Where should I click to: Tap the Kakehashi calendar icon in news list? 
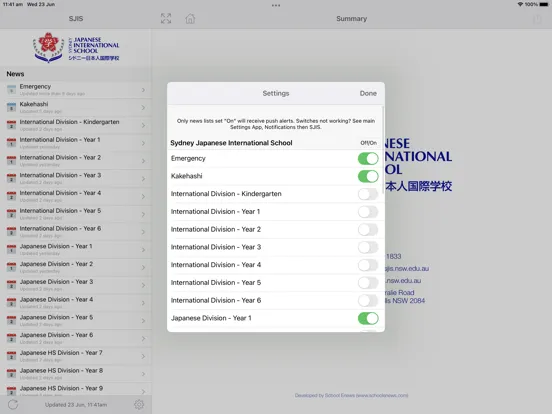[12, 107]
